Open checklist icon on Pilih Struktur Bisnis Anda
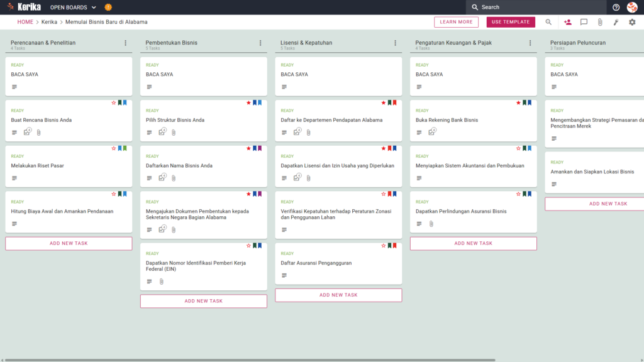Viewport: 644px width, 362px height. [162, 132]
